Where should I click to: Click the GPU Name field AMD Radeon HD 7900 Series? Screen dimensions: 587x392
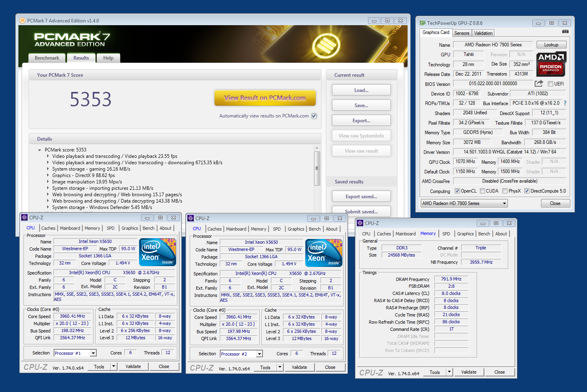click(493, 45)
